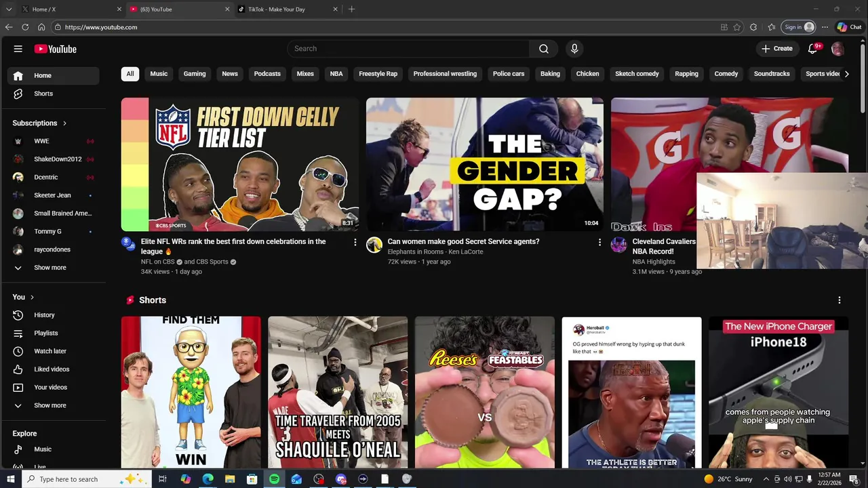Select the Freestyle Rap filter chip
Screen dimensions: 868x488
[x=378, y=74]
